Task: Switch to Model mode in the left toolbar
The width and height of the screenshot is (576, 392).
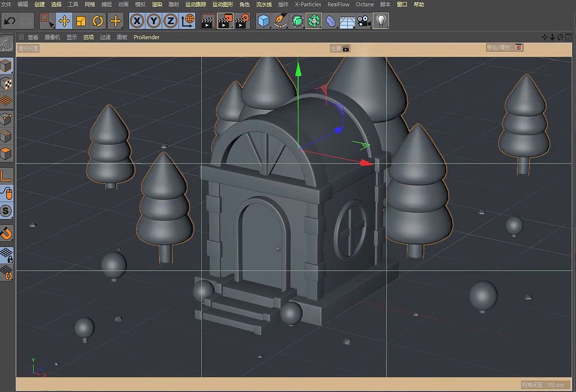Action: click(7, 66)
